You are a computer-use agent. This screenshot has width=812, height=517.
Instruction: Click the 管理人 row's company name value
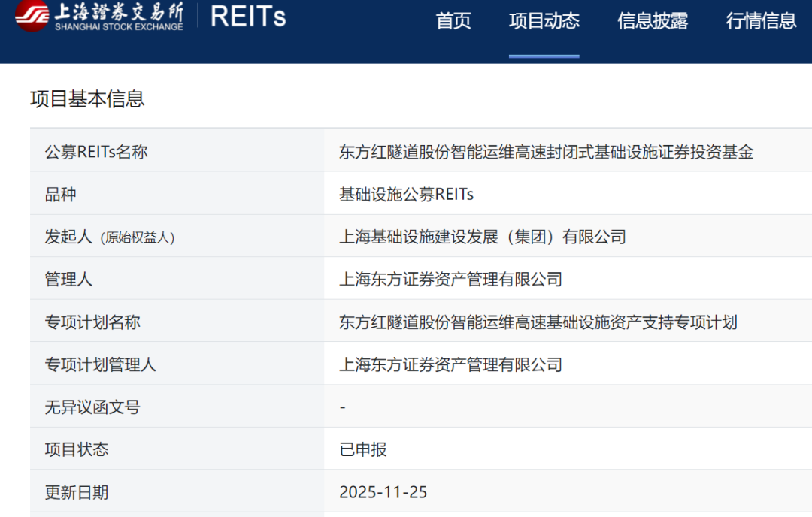pos(450,280)
